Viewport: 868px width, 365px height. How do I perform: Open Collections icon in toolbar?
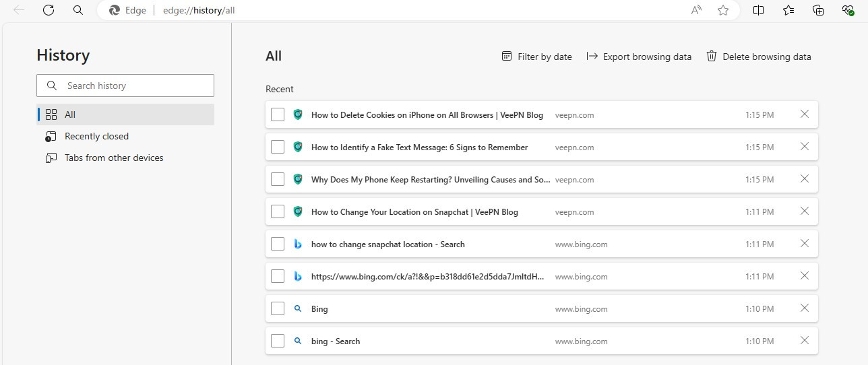(x=818, y=10)
